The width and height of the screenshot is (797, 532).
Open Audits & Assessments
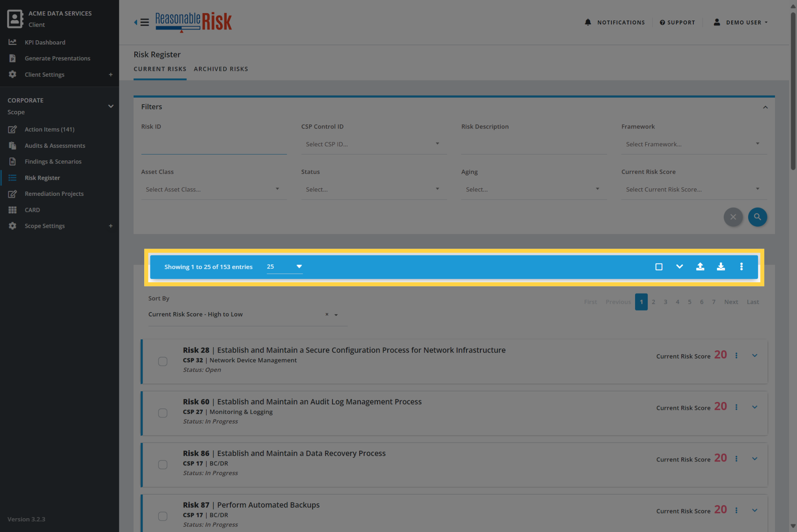[x=55, y=145]
